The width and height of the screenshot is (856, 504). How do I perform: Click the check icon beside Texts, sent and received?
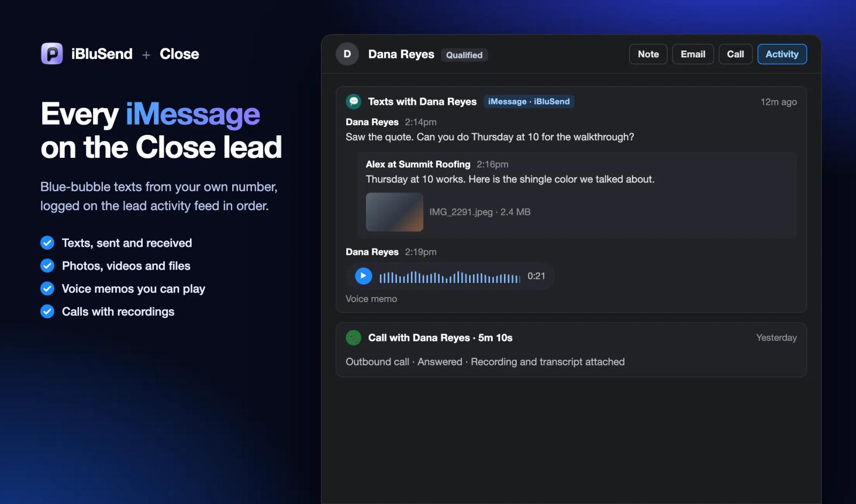pyautogui.click(x=48, y=243)
